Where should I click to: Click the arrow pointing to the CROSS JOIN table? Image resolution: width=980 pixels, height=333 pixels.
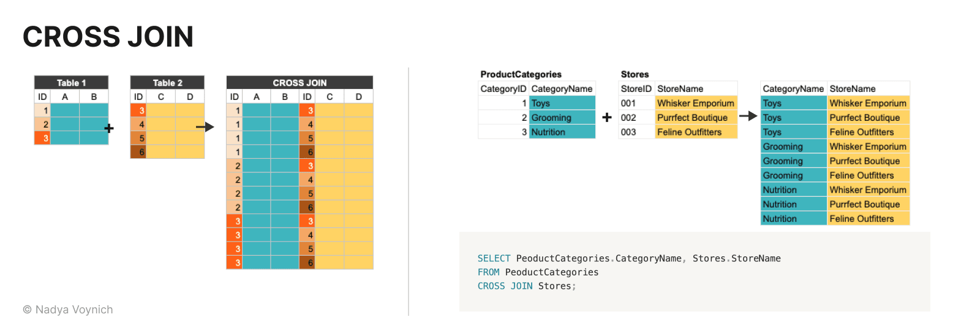[x=205, y=127]
